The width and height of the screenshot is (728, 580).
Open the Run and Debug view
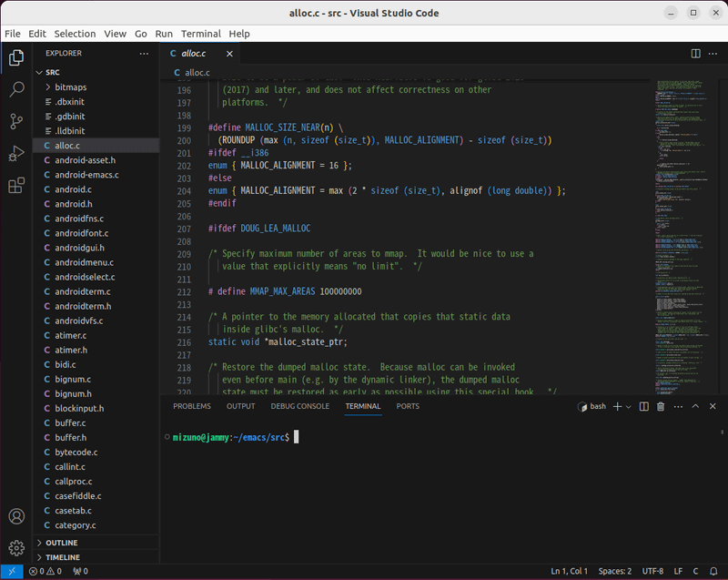(x=15, y=155)
